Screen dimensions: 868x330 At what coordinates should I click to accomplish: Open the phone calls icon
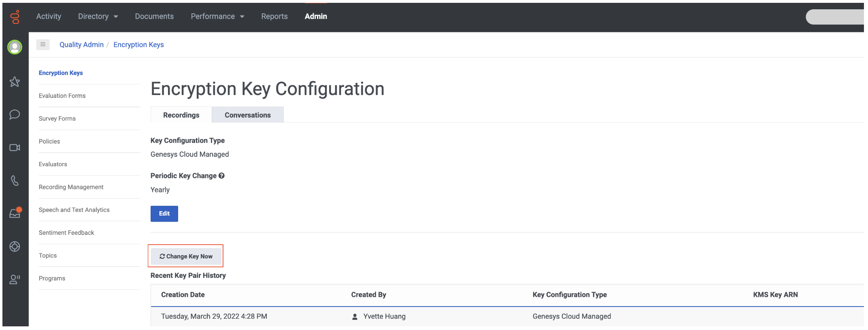[x=15, y=180]
